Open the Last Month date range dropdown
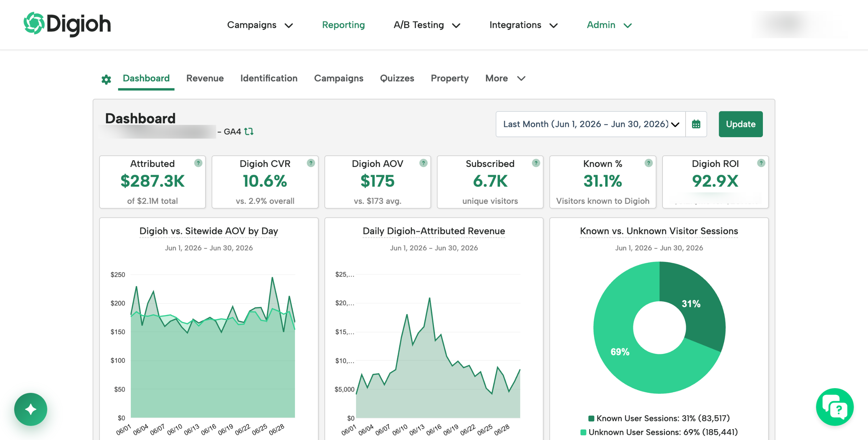Viewport: 868px width, 440px height. (591, 124)
